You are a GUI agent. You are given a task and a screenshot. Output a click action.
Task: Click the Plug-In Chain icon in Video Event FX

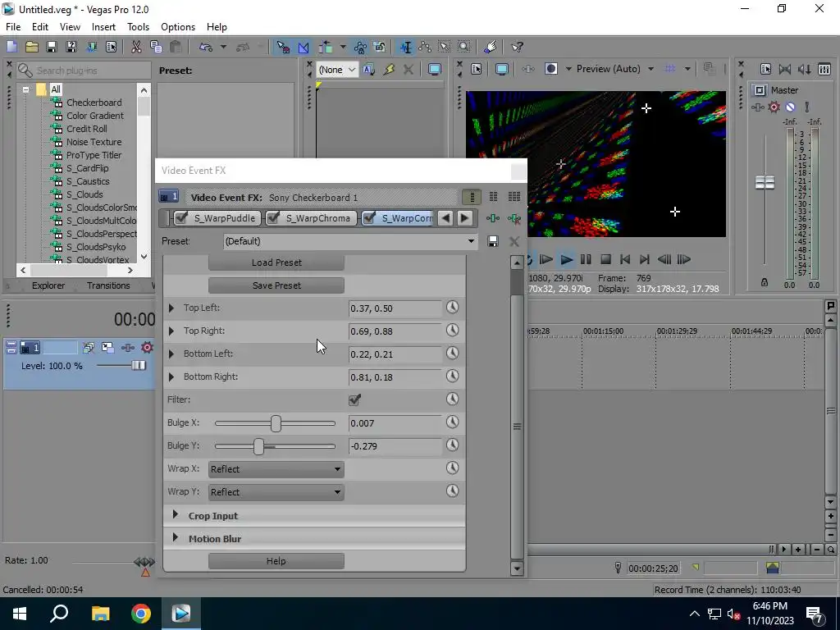click(493, 218)
